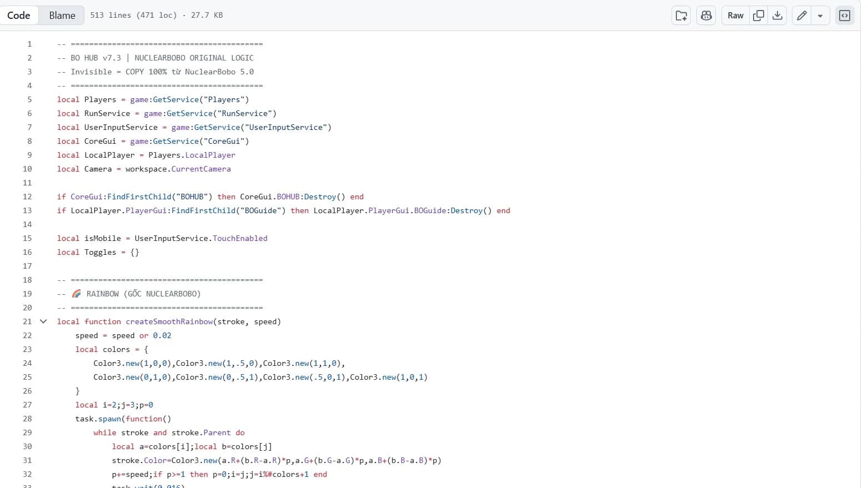
Task: Open more edit options dropdown caret
Action: tap(820, 16)
